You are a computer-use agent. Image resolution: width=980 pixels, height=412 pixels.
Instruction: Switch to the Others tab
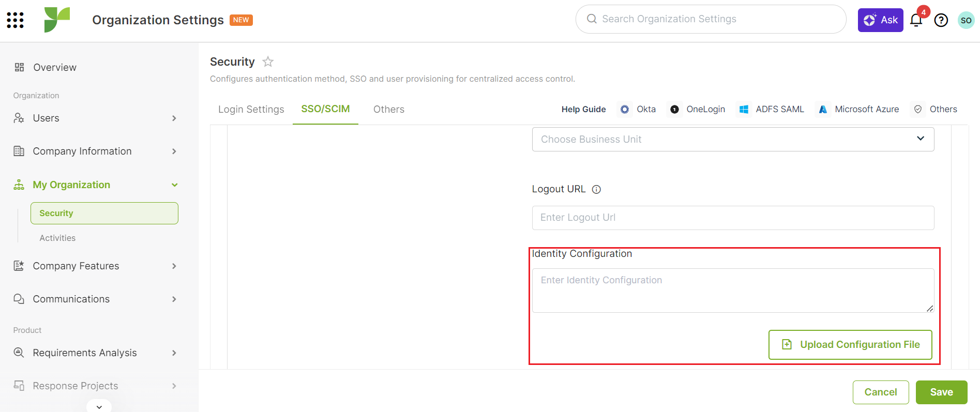[389, 109]
